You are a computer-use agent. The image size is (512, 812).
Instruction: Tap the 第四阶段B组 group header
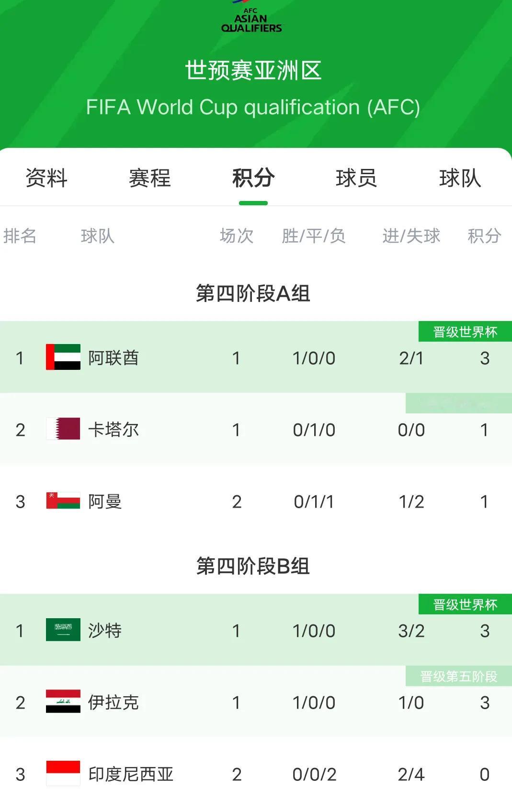click(x=253, y=566)
